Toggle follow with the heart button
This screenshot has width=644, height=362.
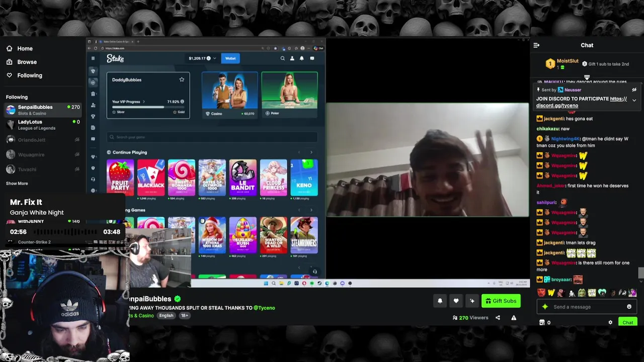click(x=456, y=301)
